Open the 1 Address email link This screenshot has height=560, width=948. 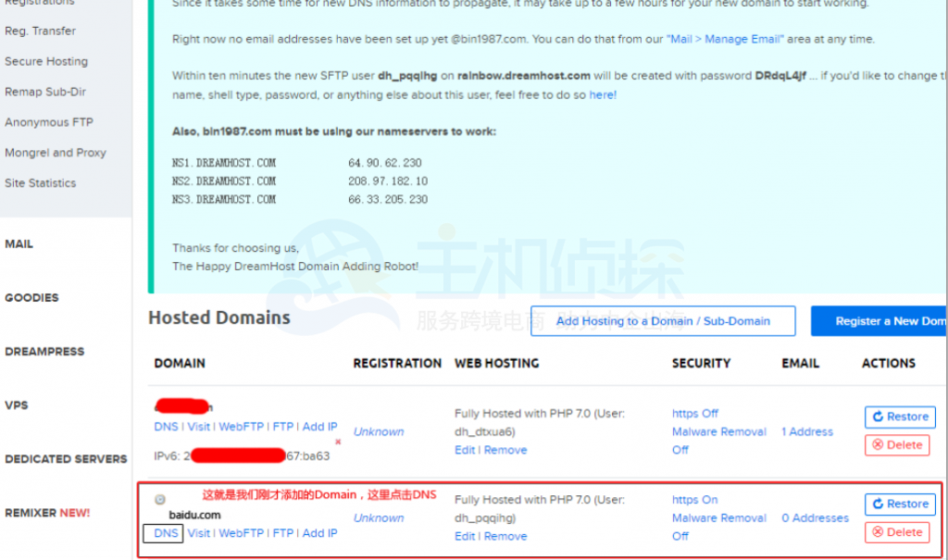807,431
